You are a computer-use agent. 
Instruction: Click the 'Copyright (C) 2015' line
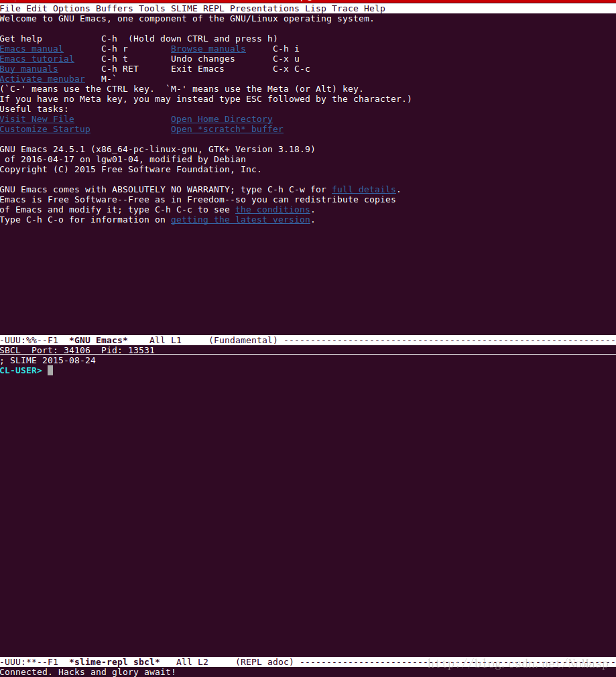(x=131, y=169)
